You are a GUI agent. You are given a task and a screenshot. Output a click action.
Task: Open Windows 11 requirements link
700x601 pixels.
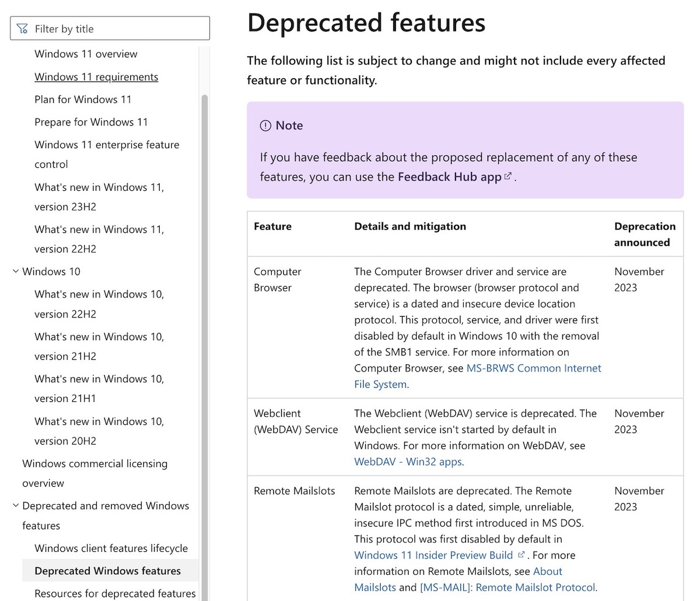[96, 76]
